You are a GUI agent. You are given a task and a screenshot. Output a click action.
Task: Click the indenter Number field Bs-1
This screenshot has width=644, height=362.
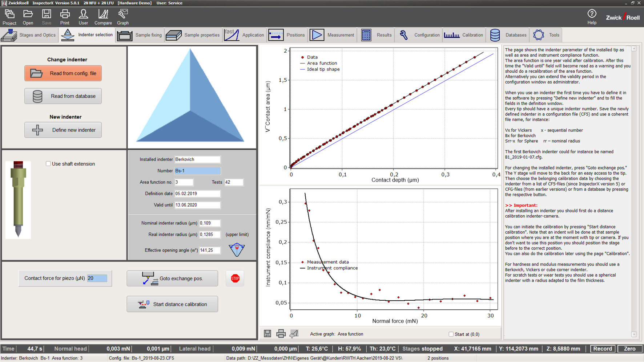(x=197, y=171)
